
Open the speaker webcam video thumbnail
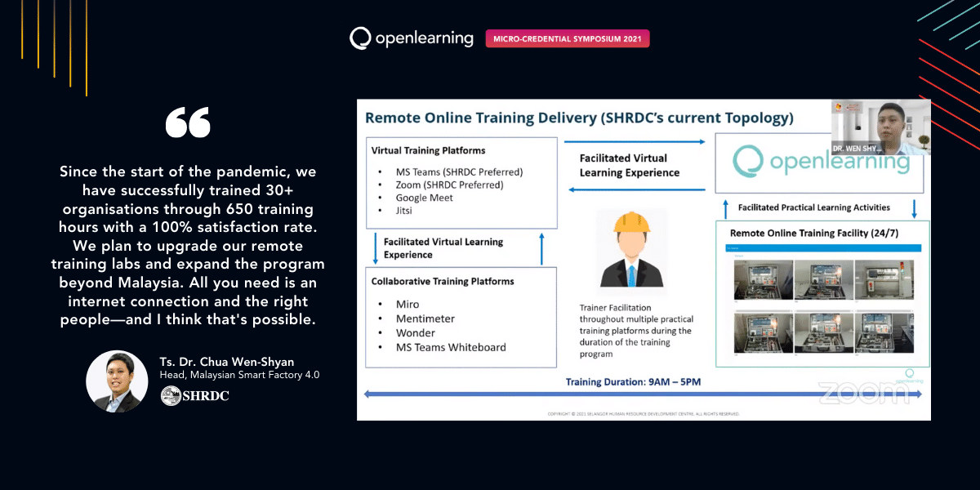(880, 127)
